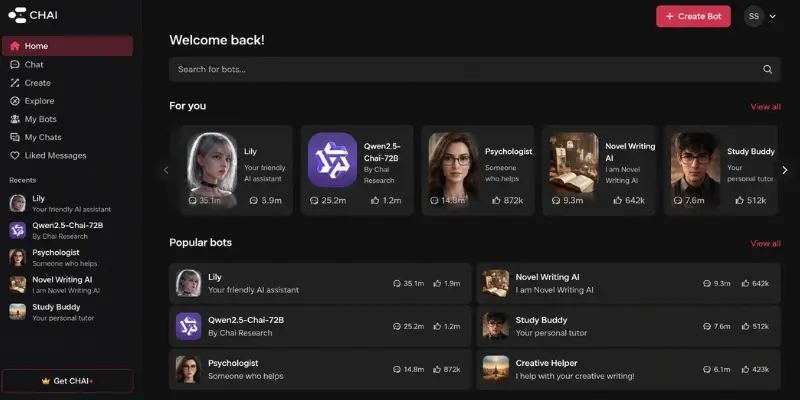800x400 pixels.
Task: Click thumbs-up icon on Qwen2.5 card
Action: [x=375, y=201]
